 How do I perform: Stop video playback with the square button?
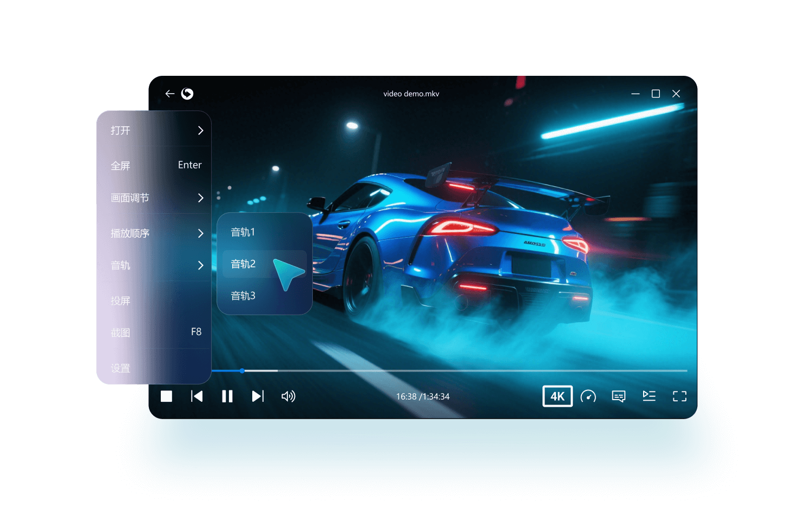coord(167,396)
